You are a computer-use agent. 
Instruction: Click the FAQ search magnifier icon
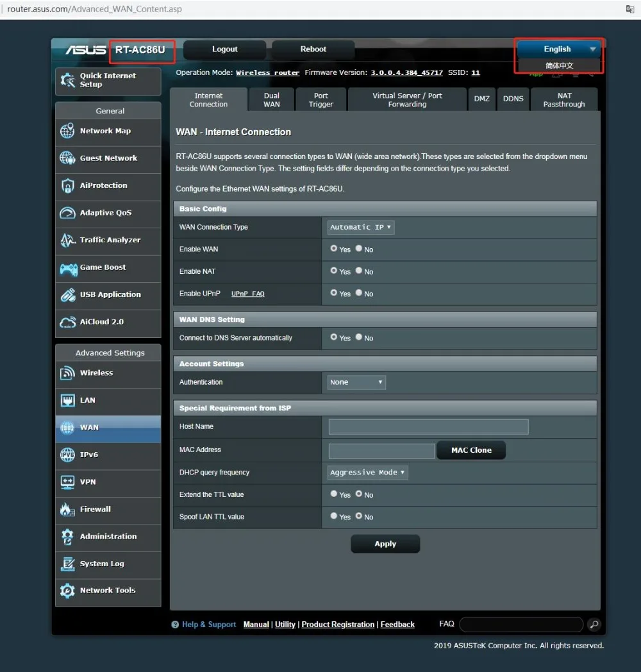[594, 625]
